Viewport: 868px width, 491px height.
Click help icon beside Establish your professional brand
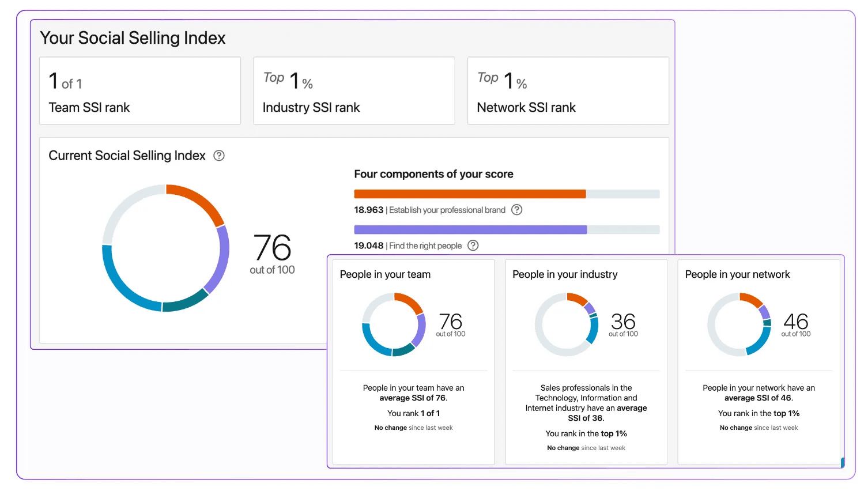tap(517, 210)
